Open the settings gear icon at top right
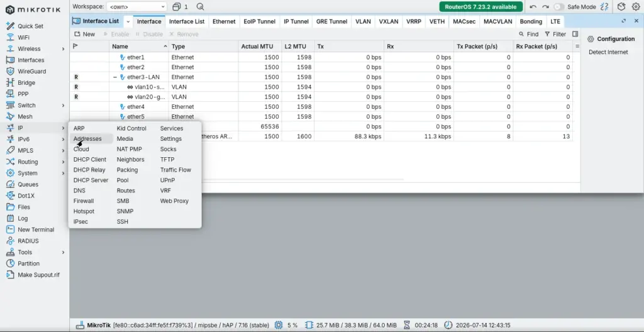644x332 pixels. [x=635, y=6]
